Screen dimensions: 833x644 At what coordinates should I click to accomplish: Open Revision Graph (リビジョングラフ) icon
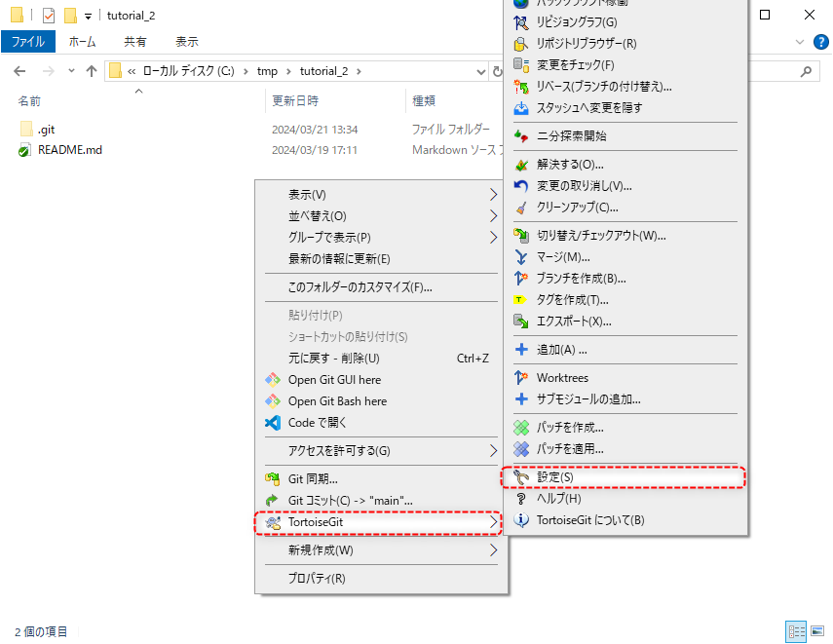(x=521, y=22)
